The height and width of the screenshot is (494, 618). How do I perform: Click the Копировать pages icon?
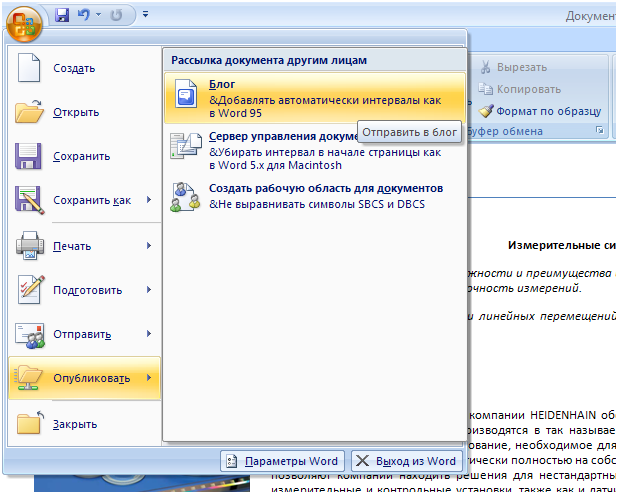(x=485, y=89)
